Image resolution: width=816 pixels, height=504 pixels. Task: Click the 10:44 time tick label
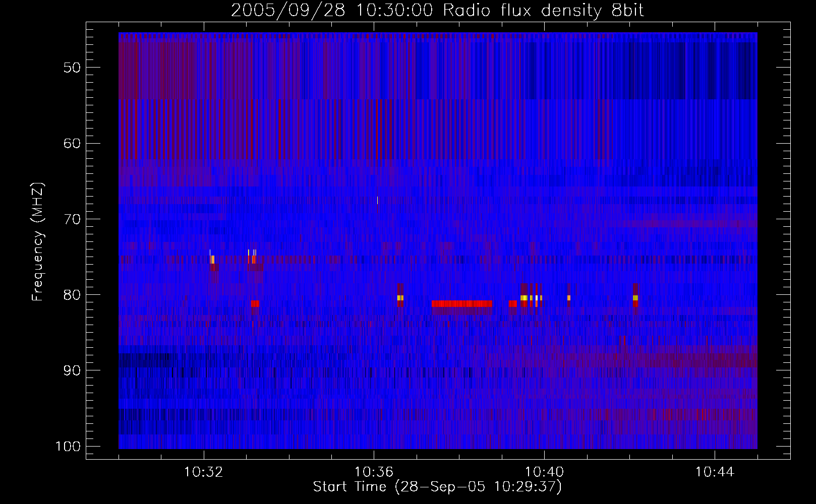(x=714, y=472)
